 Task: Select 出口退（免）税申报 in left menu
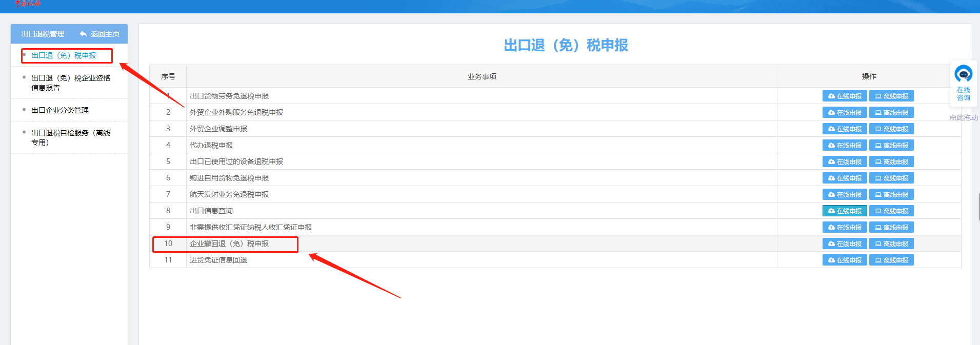(64, 55)
